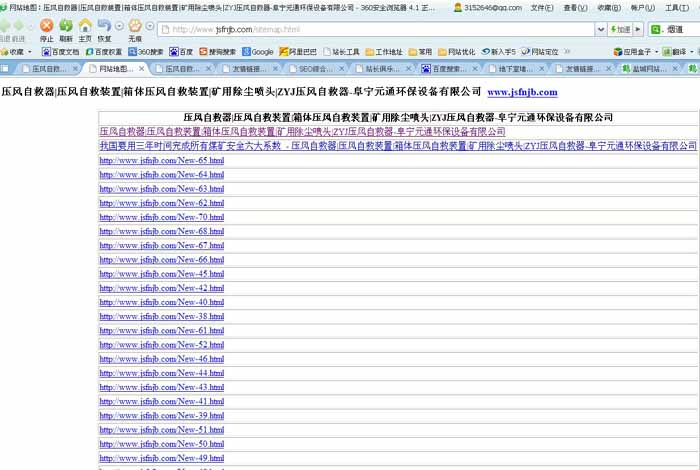
Task: Click the 加速 speed-up button
Action: (x=620, y=29)
